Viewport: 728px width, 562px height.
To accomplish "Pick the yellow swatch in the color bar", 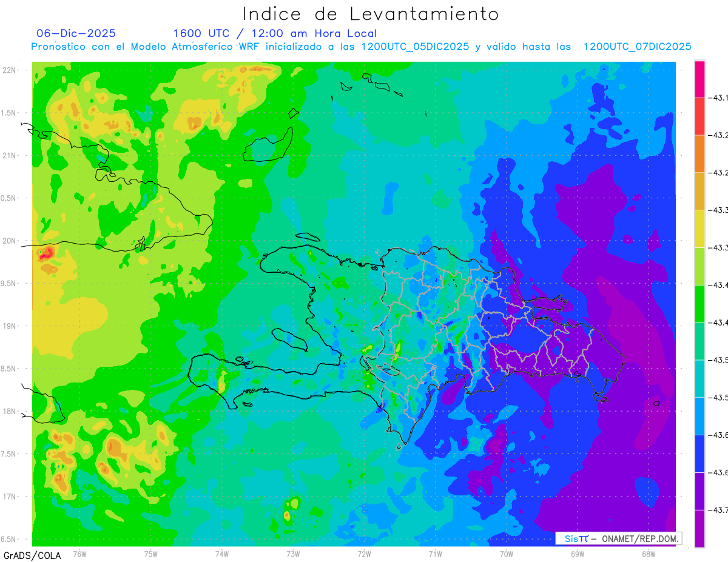I will click(x=699, y=229).
